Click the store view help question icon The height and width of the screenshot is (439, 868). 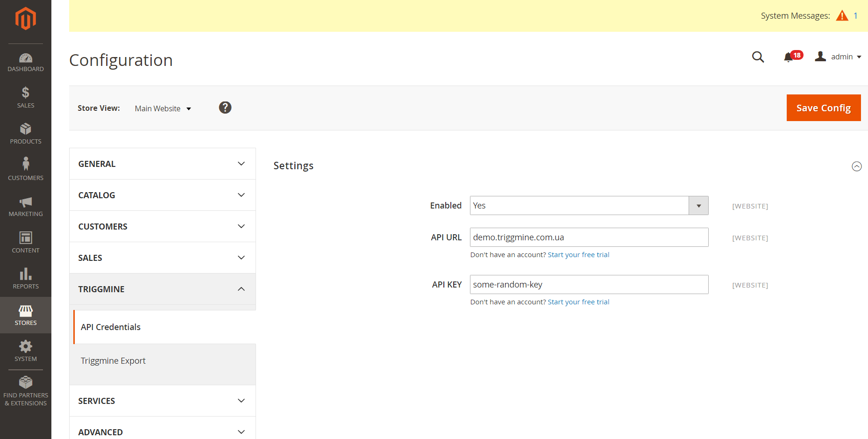click(225, 108)
